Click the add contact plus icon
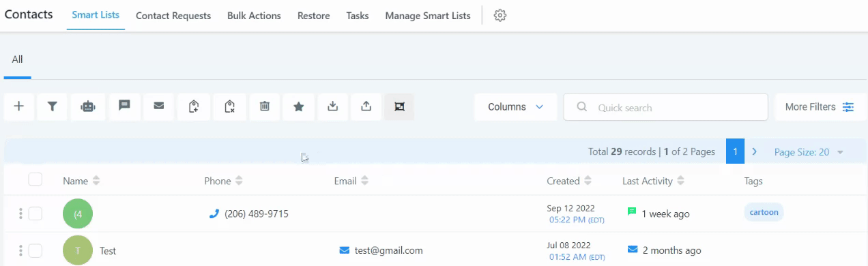868x266 pixels. pyautogui.click(x=19, y=106)
